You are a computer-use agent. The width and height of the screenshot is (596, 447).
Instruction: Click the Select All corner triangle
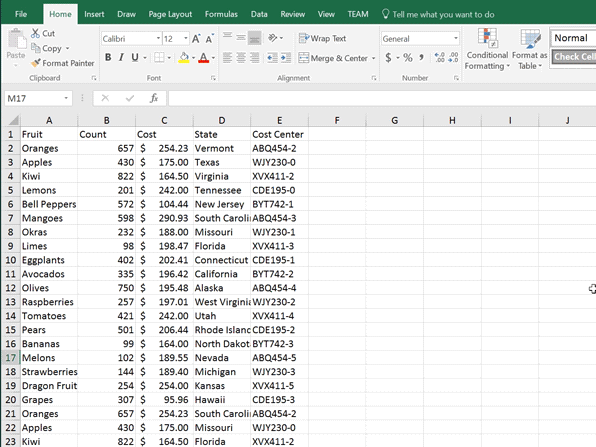tap(13, 120)
